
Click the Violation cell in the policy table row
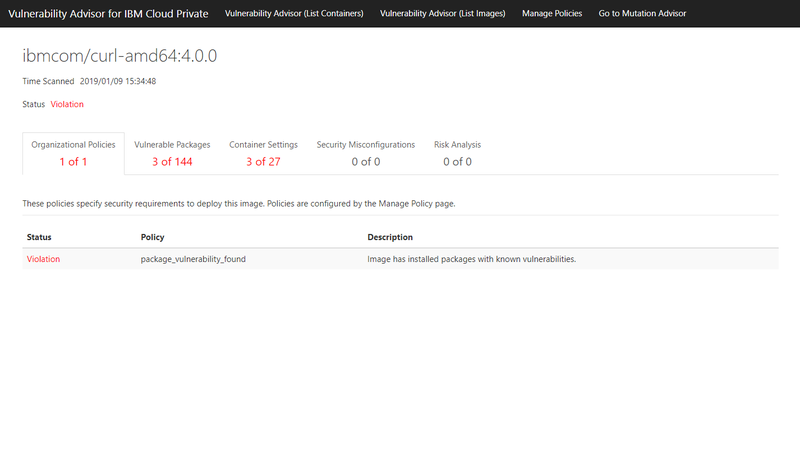click(43, 259)
